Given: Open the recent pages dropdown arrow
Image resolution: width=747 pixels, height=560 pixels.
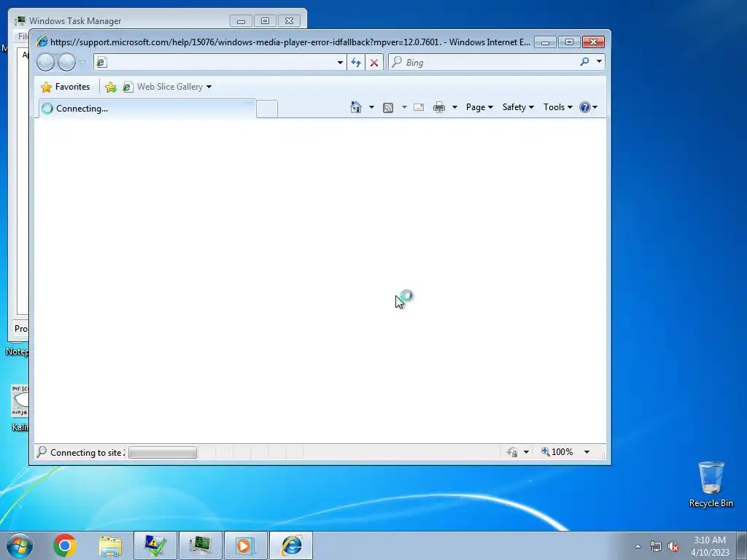Looking at the screenshot, I should [83, 63].
